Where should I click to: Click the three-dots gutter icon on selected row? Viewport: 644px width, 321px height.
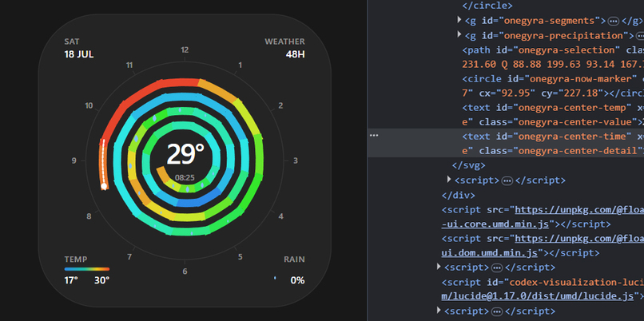click(x=373, y=135)
